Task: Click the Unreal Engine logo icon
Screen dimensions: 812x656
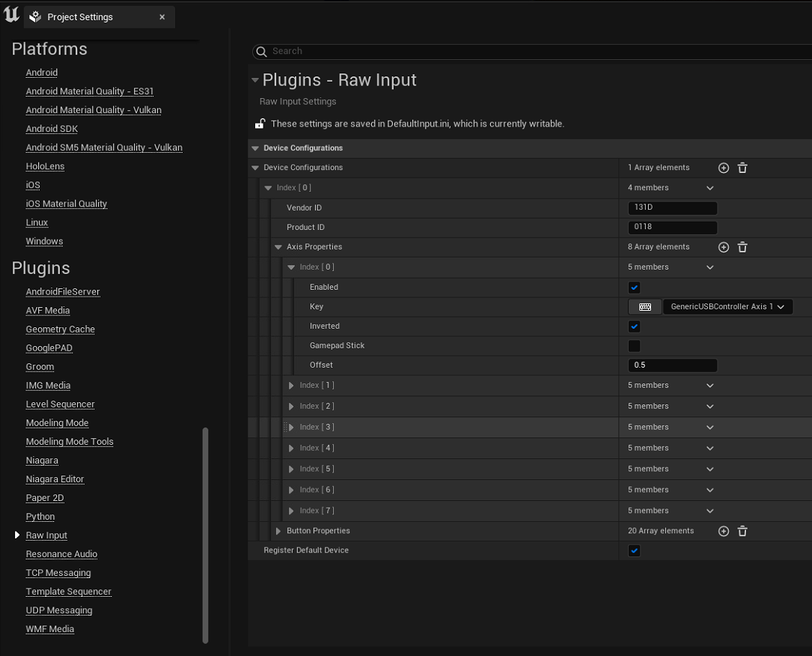Action: [x=11, y=16]
